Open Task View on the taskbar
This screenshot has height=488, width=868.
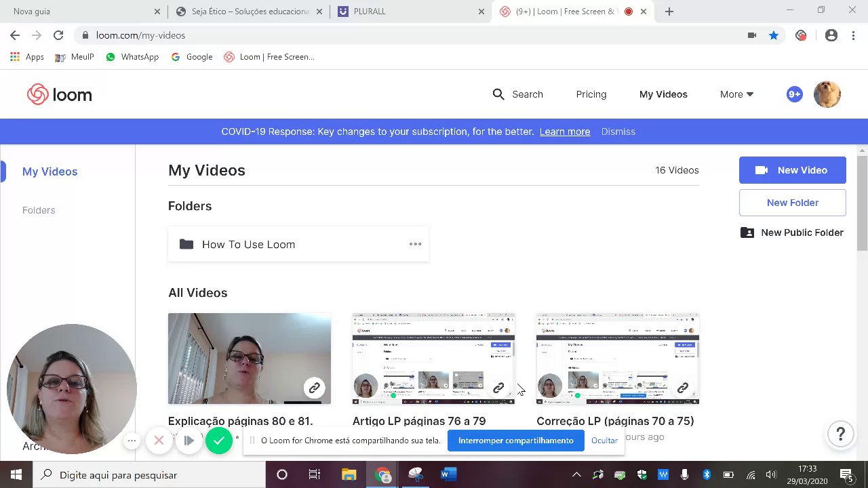[314, 475]
